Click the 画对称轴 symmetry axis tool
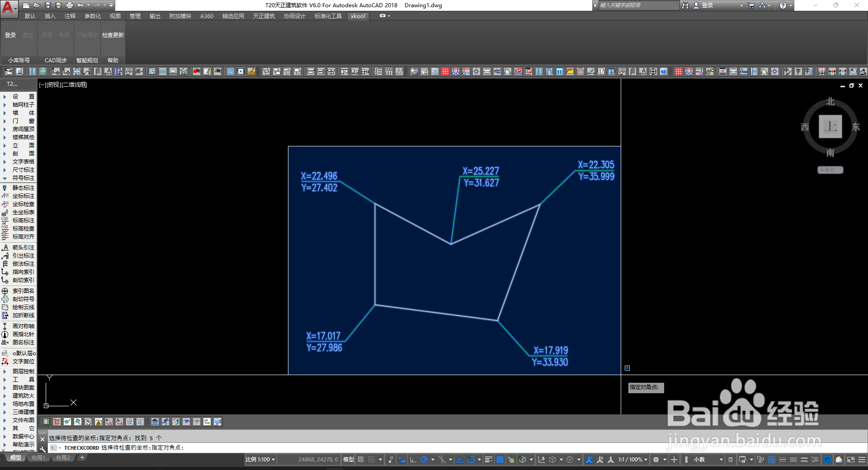 click(x=18, y=326)
